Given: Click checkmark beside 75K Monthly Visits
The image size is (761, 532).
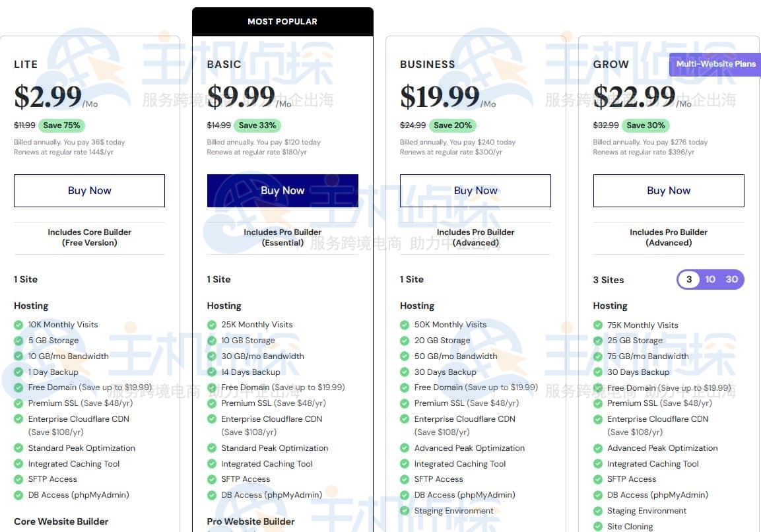Looking at the screenshot, I should (x=598, y=325).
